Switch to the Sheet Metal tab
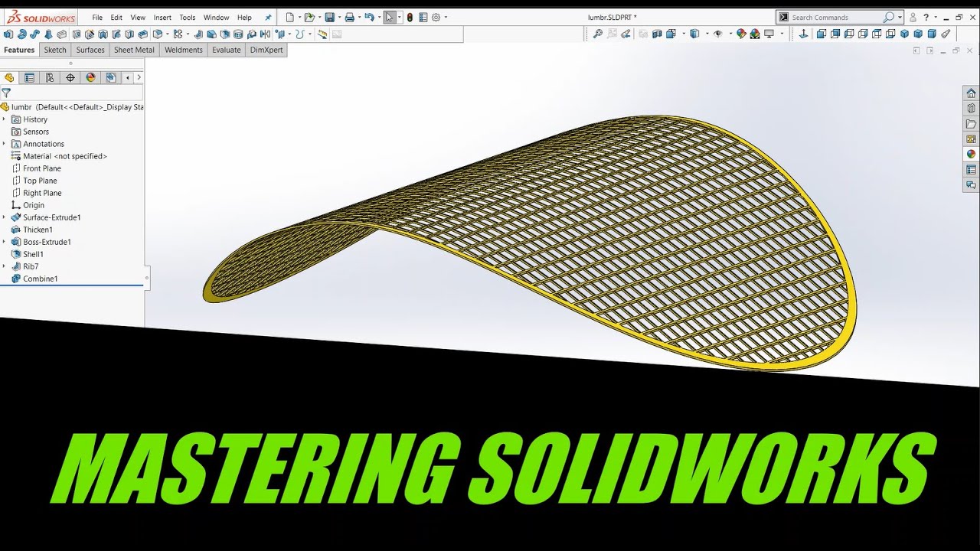980x551 pixels. [x=134, y=50]
